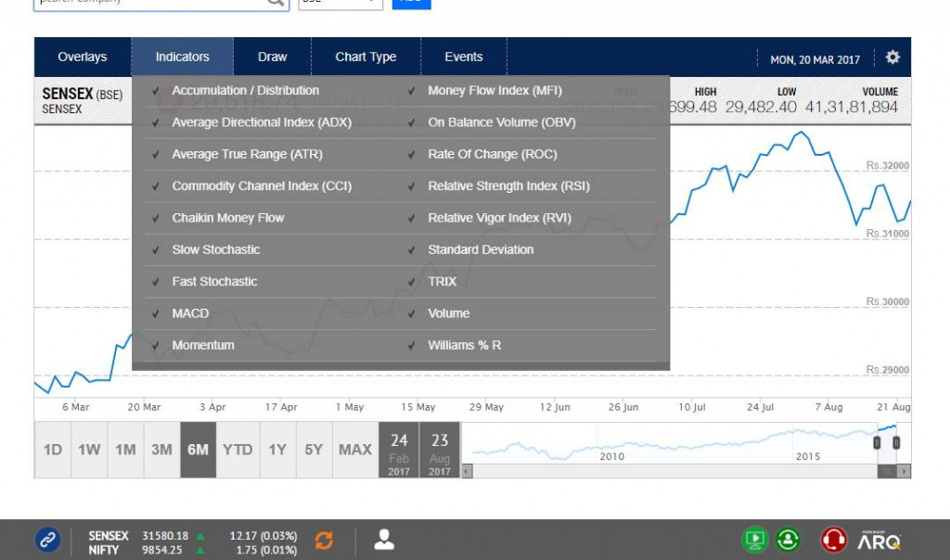Image resolution: width=950 pixels, height=560 pixels.
Task: Click the green video screen icon
Action: [754, 540]
